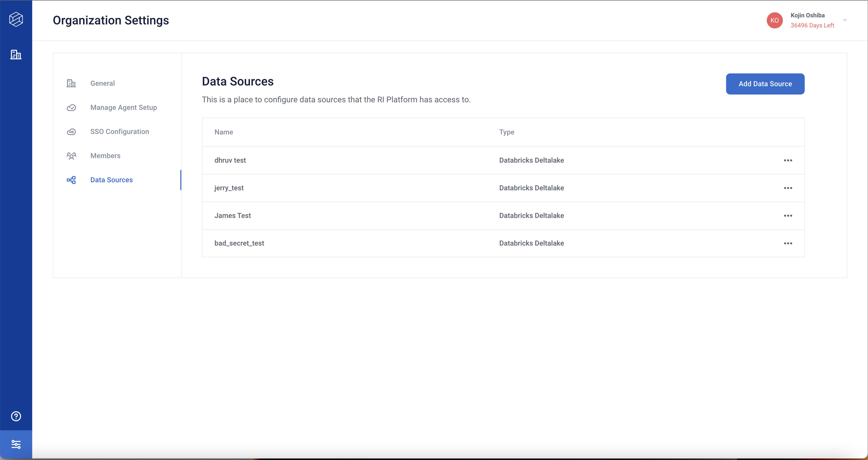
Task: Click Databricks Deltalake type for dhruv test
Action: [531, 160]
